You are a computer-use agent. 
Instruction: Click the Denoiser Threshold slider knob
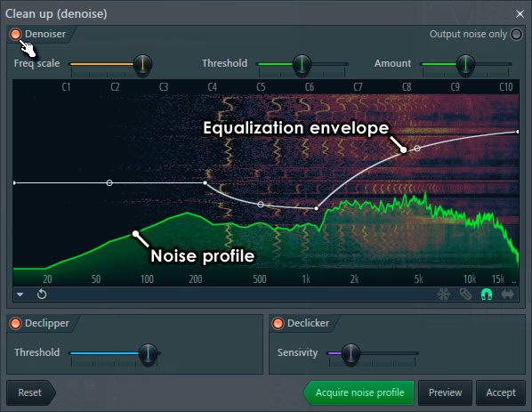click(x=302, y=64)
